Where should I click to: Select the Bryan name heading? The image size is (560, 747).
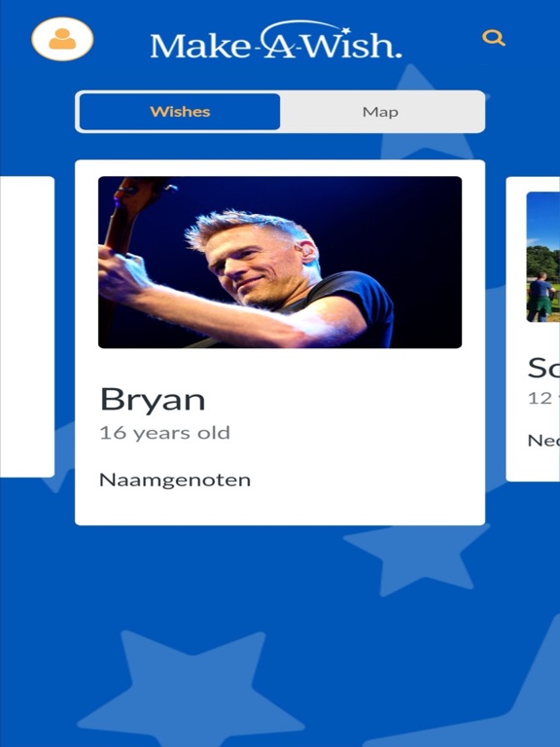tap(153, 399)
